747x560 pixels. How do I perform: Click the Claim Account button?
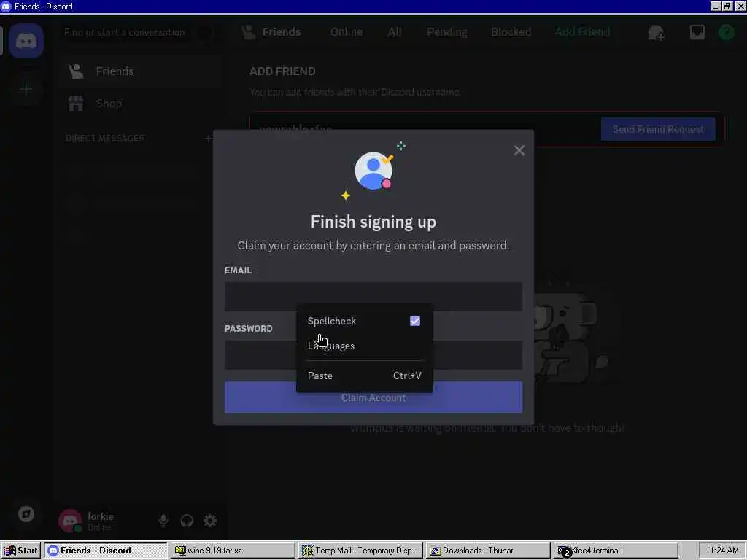pos(373,397)
